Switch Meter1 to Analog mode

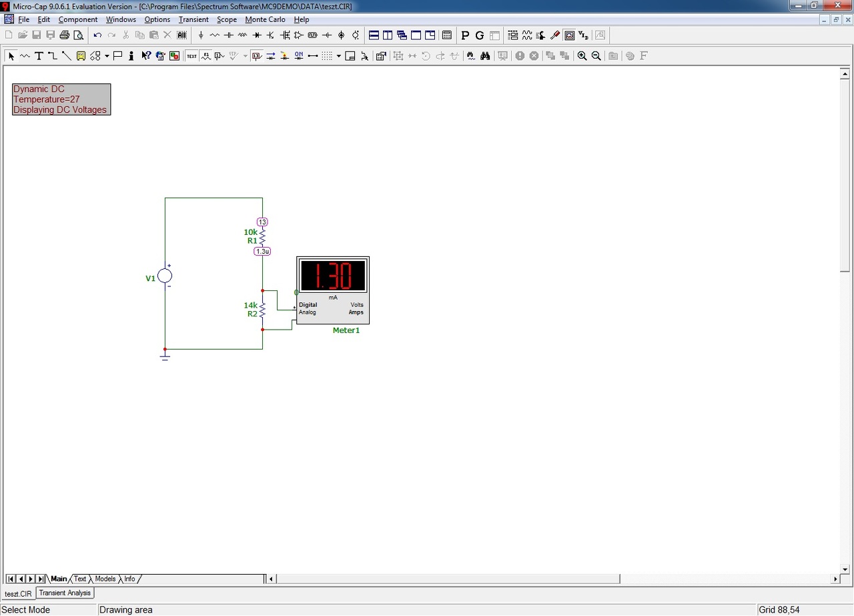[308, 312]
